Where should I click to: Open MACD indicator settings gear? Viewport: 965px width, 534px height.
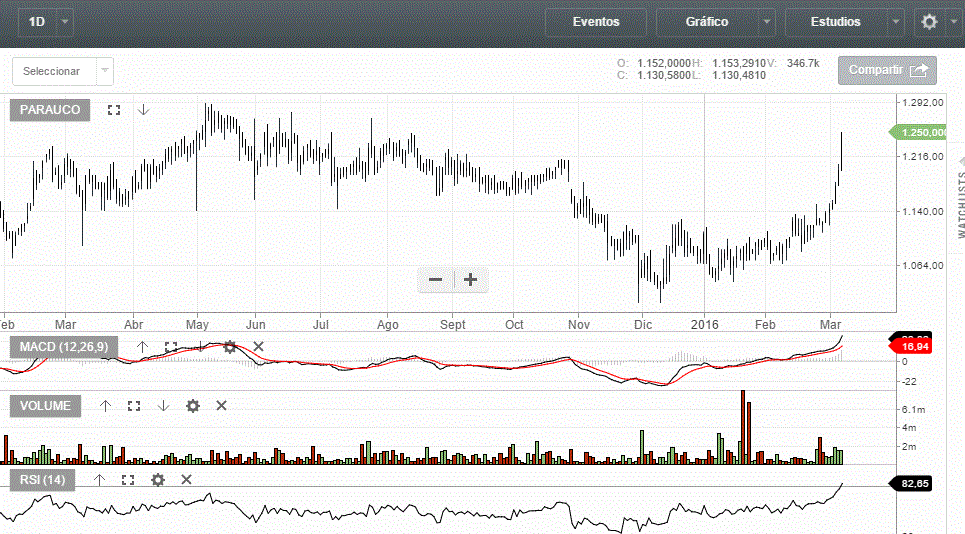229,347
